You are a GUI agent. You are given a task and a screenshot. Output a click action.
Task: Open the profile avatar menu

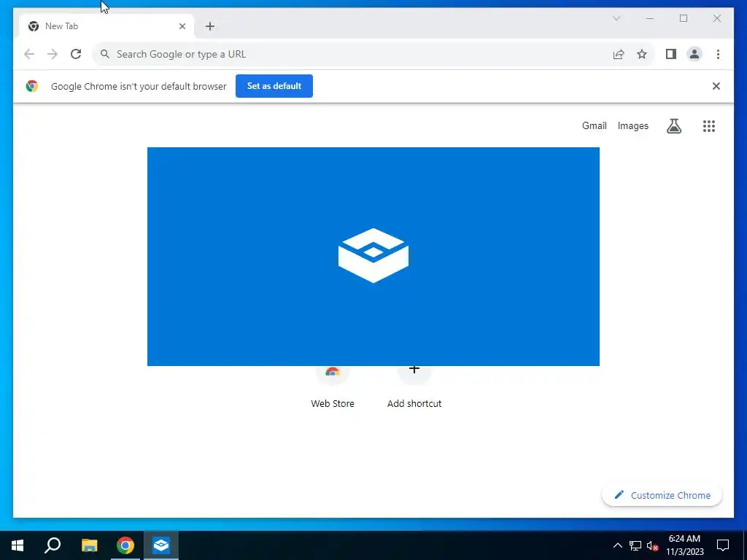tap(694, 54)
